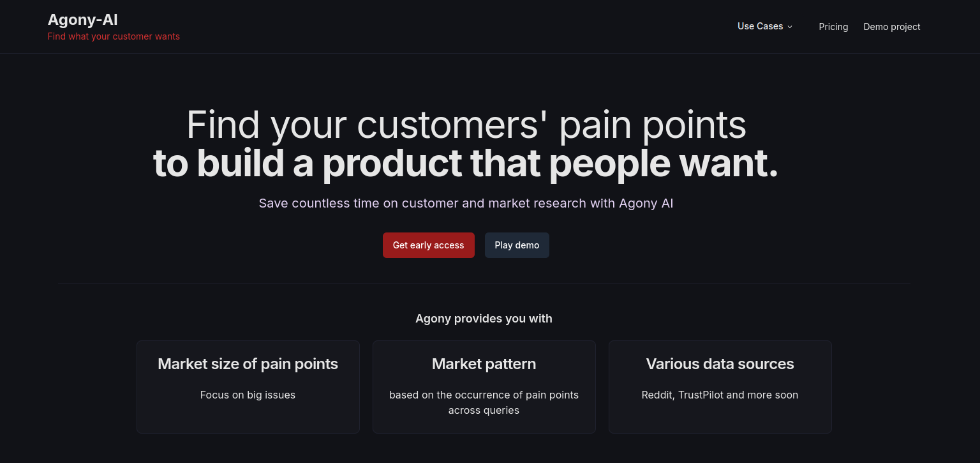Open the Use Cases menu
This screenshot has height=463, width=980.
click(x=760, y=26)
